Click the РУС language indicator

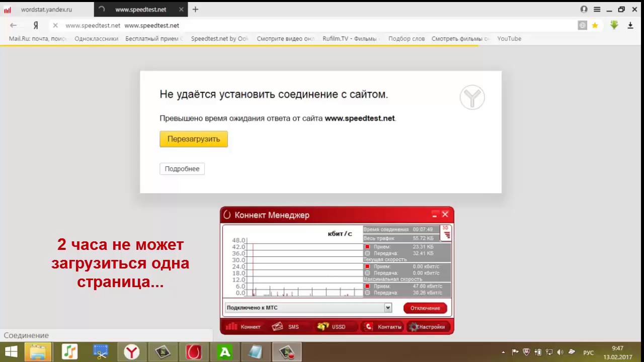(588, 352)
